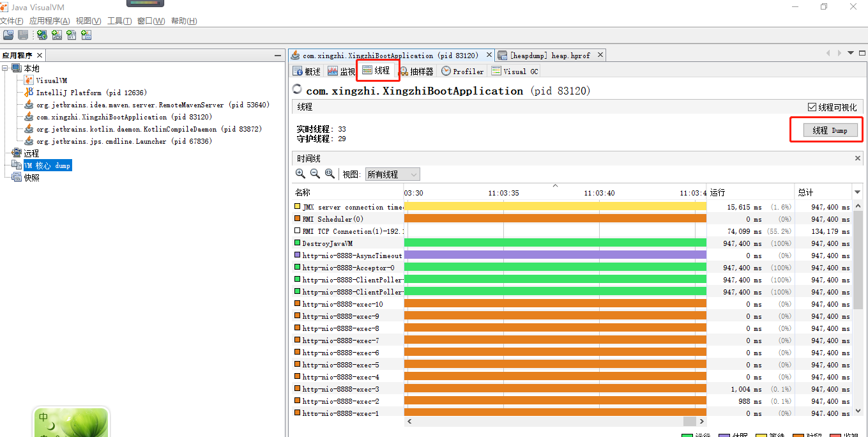Open the document list dropdown arrow
The image size is (868, 437).
851,53
